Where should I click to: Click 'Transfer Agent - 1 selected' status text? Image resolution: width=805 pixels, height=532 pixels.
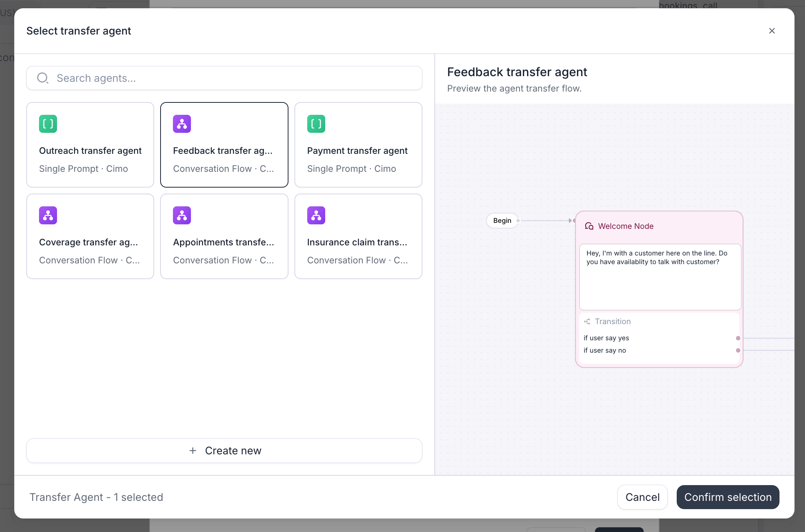[x=96, y=497]
